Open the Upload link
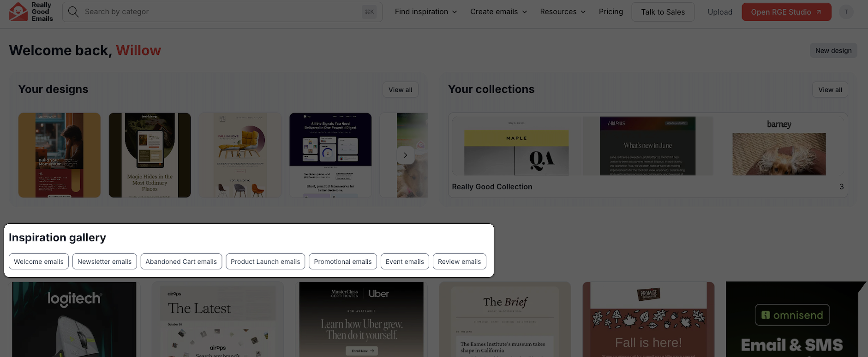Image resolution: width=868 pixels, height=357 pixels. tap(720, 12)
